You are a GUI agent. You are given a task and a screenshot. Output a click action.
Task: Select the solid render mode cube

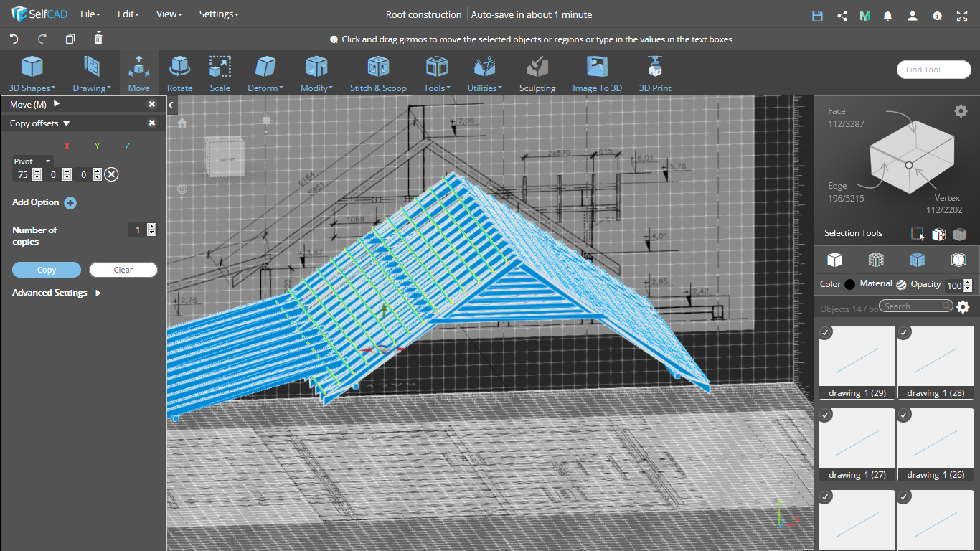tap(834, 259)
